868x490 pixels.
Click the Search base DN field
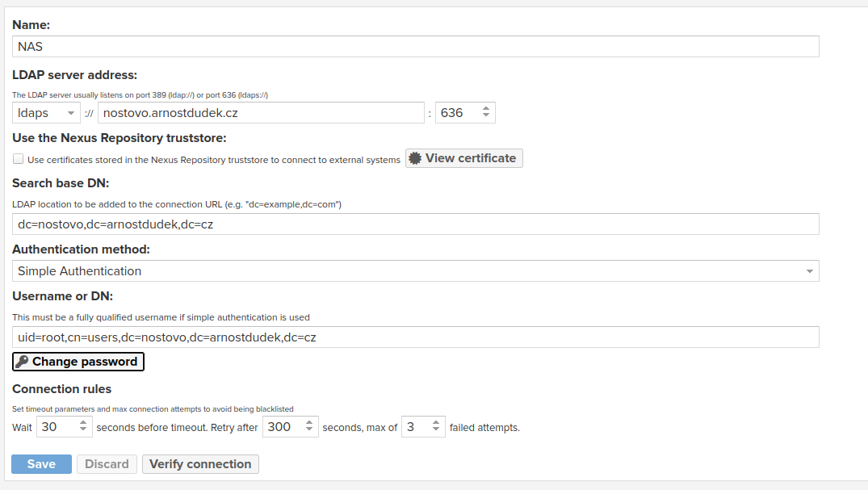(x=416, y=224)
